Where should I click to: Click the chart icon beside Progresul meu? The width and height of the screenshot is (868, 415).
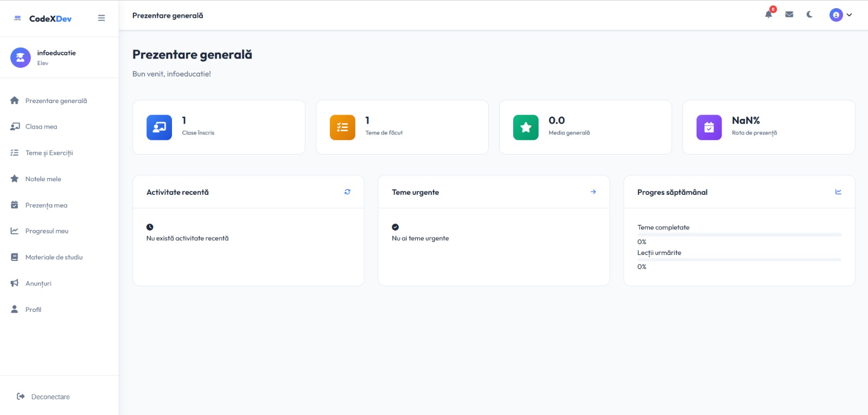[15, 231]
